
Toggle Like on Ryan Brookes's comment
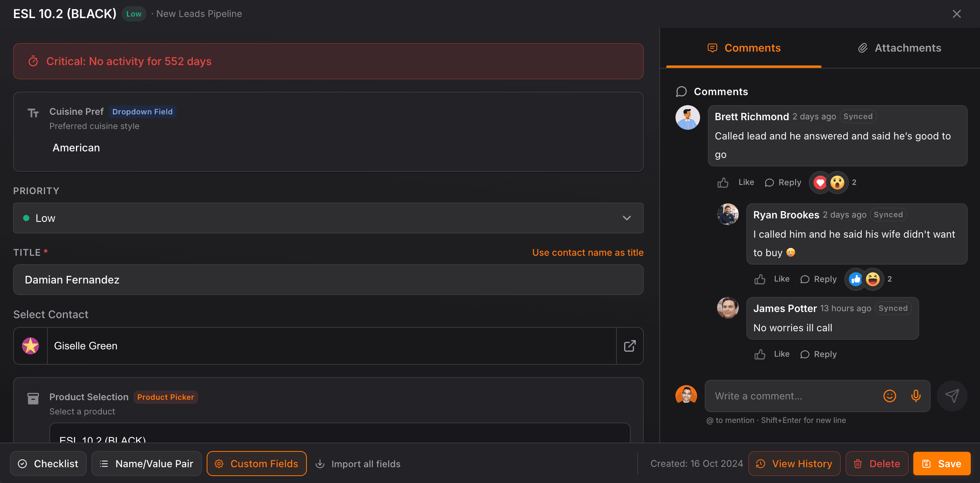tap(760, 279)
